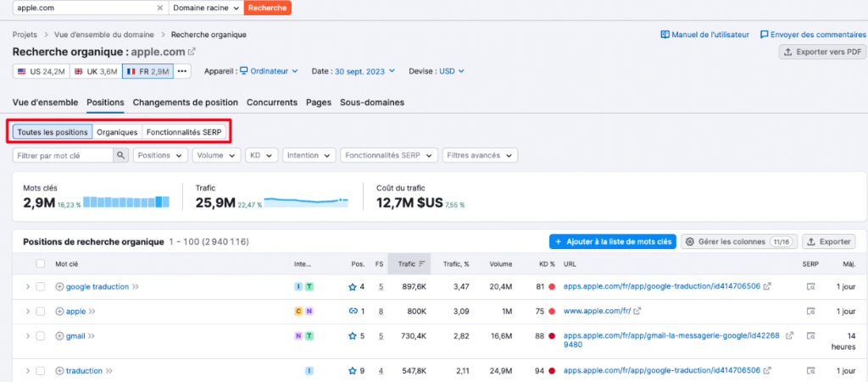Click the more databases ellipsis button
This screenshot has height=382, width=868.
(x=182, y=71)
